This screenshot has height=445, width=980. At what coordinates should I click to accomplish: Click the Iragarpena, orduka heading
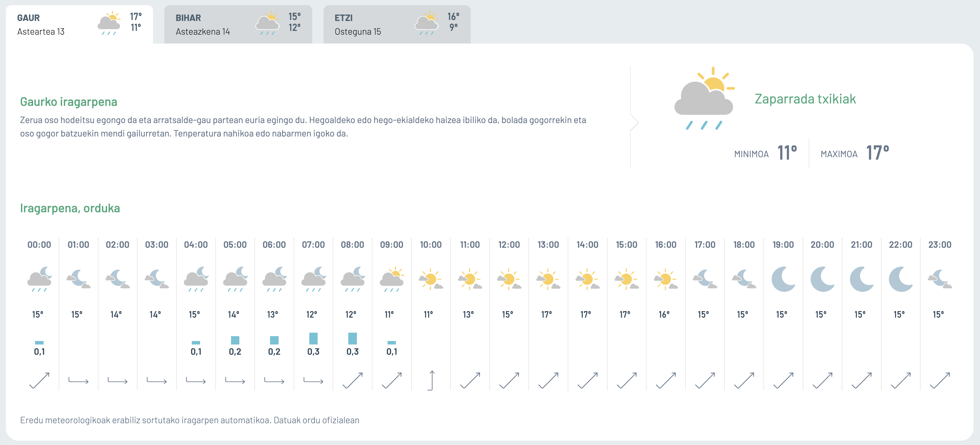(x=70, y=208)
